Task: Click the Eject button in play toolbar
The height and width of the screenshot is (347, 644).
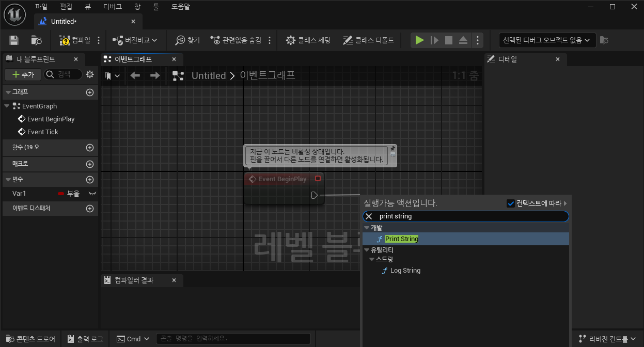Action: point(463,40)
